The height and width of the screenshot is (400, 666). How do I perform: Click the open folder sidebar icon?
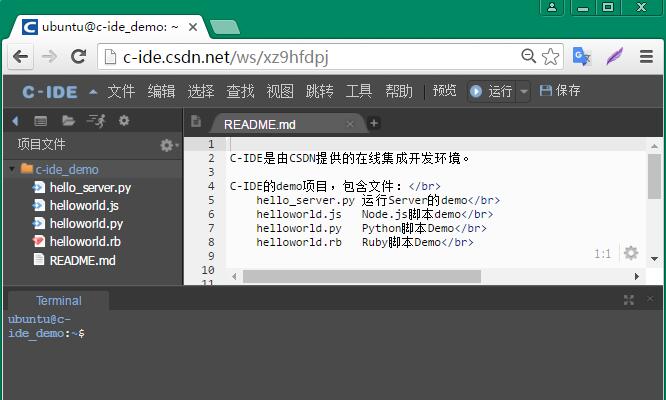[68, 121]
